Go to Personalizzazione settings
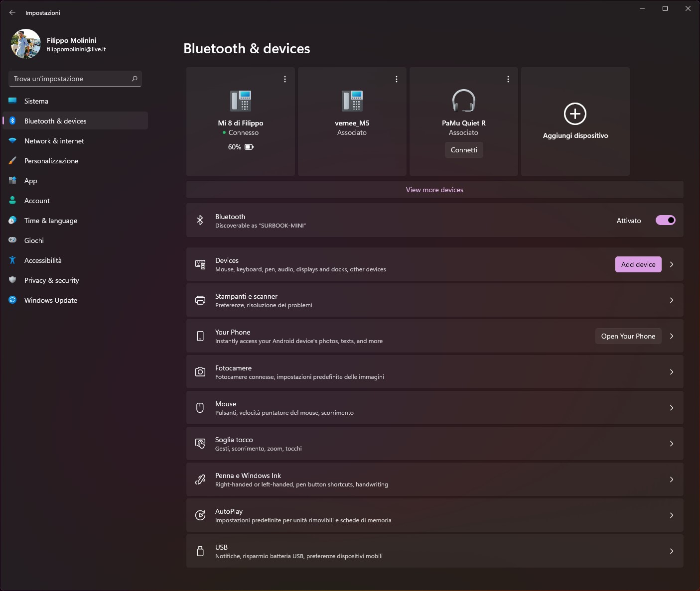The height and width of the screenshot is (591, 700). (75, 161)
